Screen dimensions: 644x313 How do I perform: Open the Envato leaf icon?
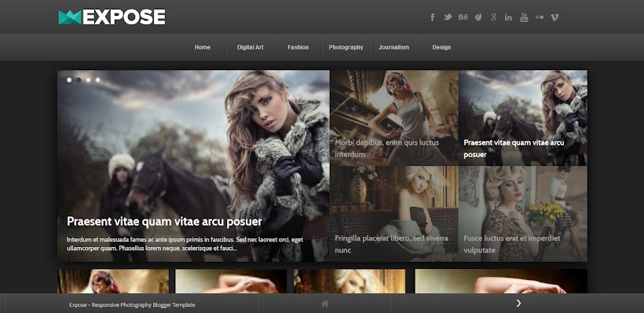(478, 17)
